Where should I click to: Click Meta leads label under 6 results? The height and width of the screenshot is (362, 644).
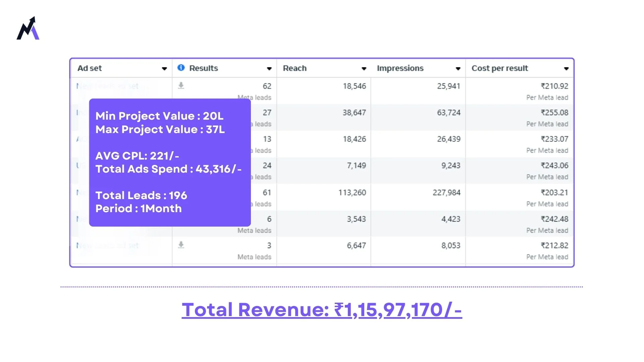pyautogui.click(x=254, y=231)
